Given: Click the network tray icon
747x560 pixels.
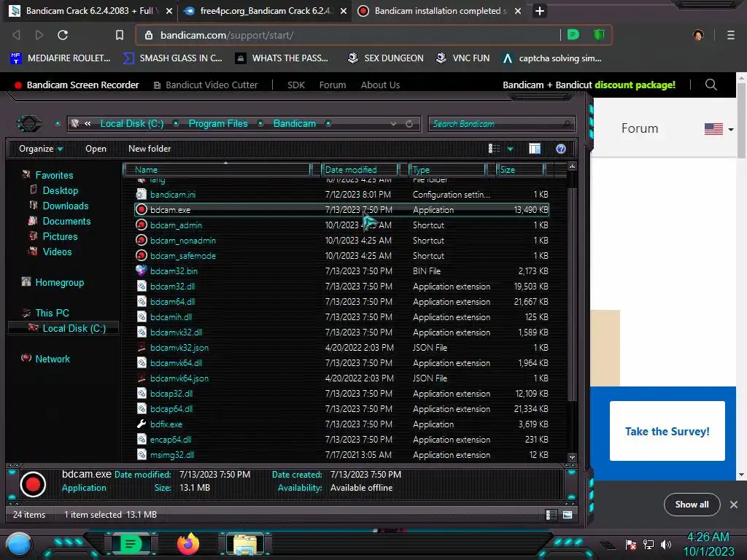Looking at the screenshot, I should coord(648,544).
